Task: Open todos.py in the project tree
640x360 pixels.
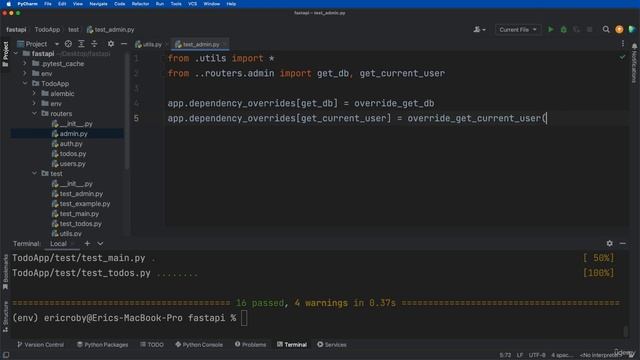Action: click(69, 153)
